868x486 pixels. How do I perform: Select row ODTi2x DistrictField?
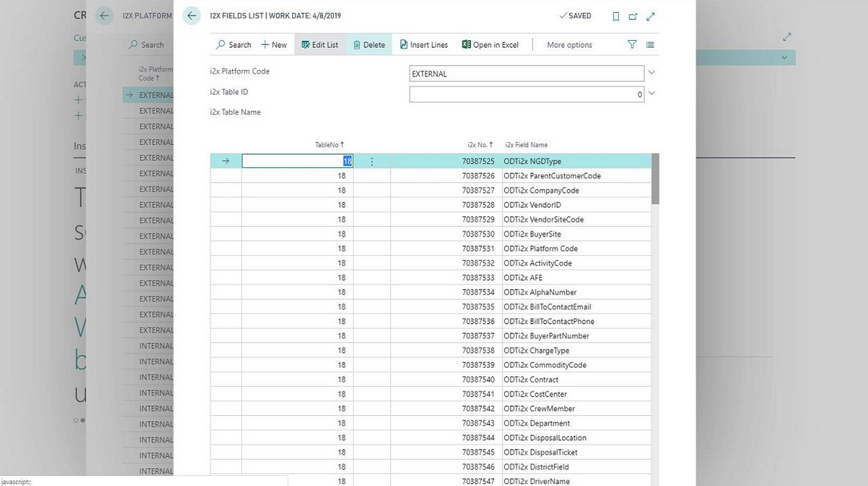point(430,467)
